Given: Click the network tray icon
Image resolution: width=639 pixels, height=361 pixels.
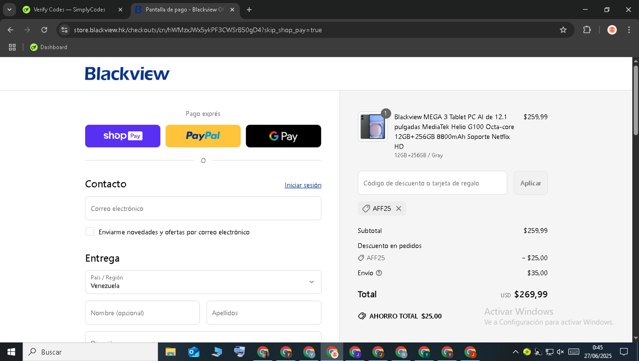Looking at the screenshot, I should click(549, 352).
